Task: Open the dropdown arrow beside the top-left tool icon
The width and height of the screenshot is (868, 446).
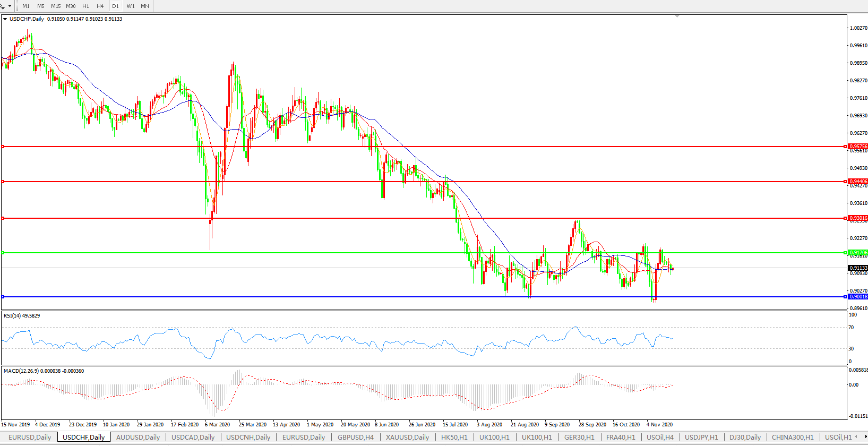Action: (10, 6)
